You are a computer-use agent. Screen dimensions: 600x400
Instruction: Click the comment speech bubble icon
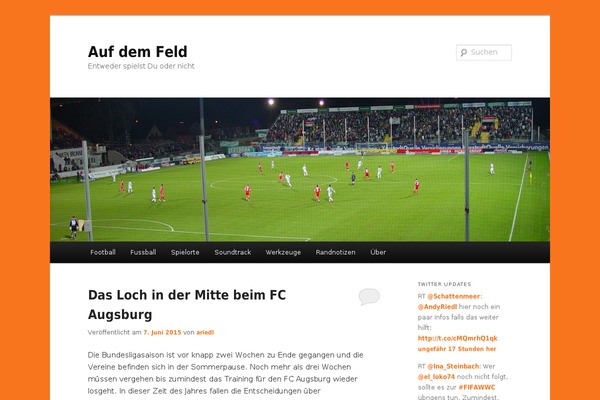point(369,297)
